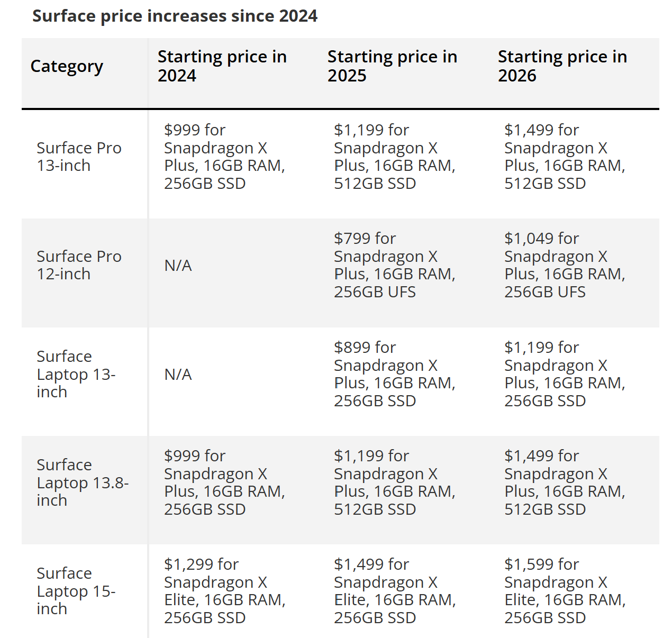Click the 'Category' column header
The width and height of the screenshot is (672, 638).
(x=67, y=67)
